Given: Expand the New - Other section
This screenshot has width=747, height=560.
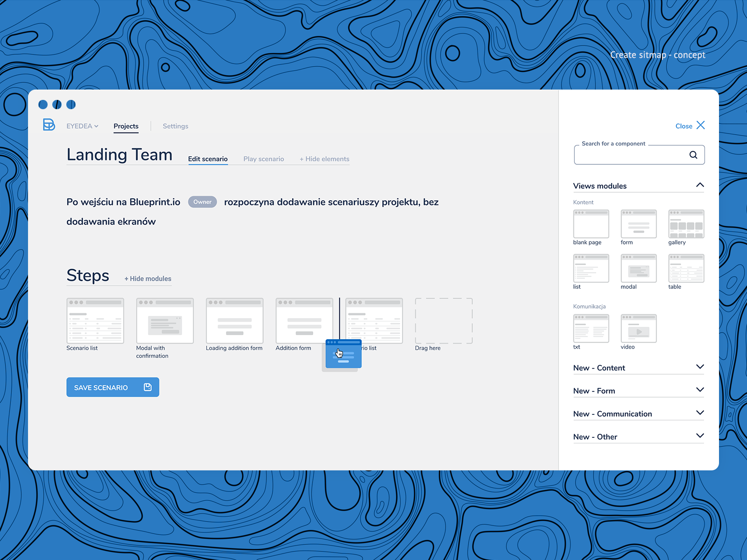Looking at the screenshot, I should click(639, 436).
